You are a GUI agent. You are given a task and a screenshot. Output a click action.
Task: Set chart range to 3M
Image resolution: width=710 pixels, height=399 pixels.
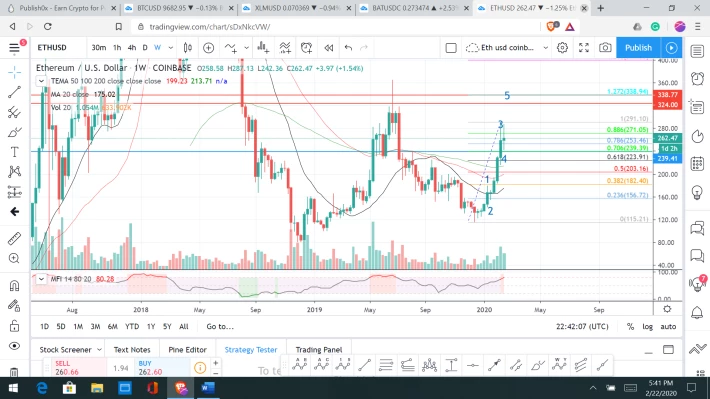pyautogui.click(x=95, y=327)
